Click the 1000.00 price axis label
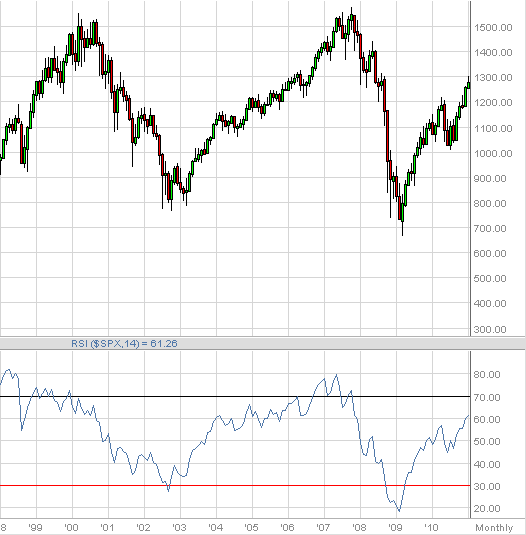 (493, 153)
